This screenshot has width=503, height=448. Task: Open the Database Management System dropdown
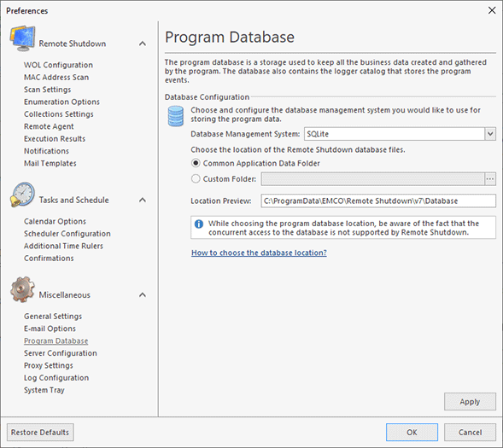(490, 134)
